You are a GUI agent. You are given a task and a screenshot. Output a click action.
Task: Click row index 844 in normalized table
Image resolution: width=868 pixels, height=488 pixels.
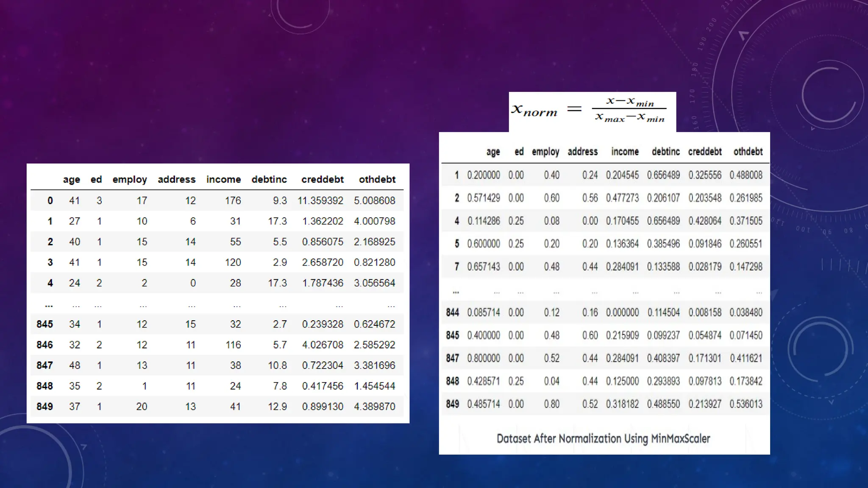[452, 313]
